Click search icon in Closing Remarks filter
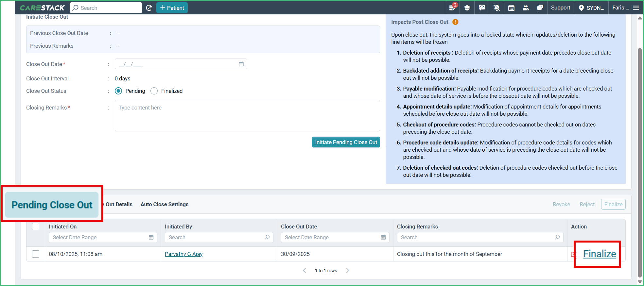Viewport: 644px width, 286px height. pos(557,237)
